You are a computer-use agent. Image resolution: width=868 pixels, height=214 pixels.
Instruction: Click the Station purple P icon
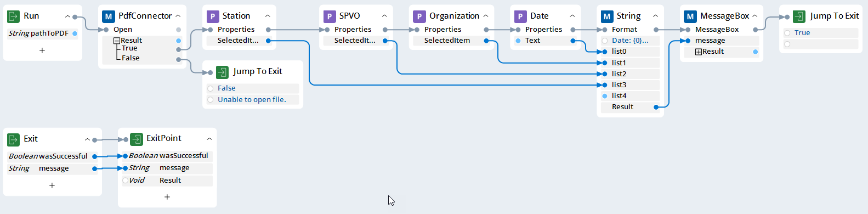(x=212, y=16)
